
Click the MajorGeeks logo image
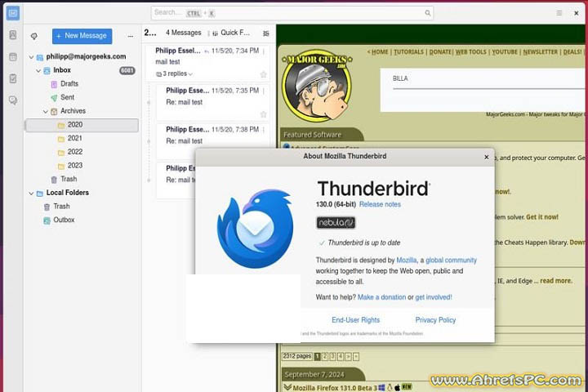[x=317, y=86]
